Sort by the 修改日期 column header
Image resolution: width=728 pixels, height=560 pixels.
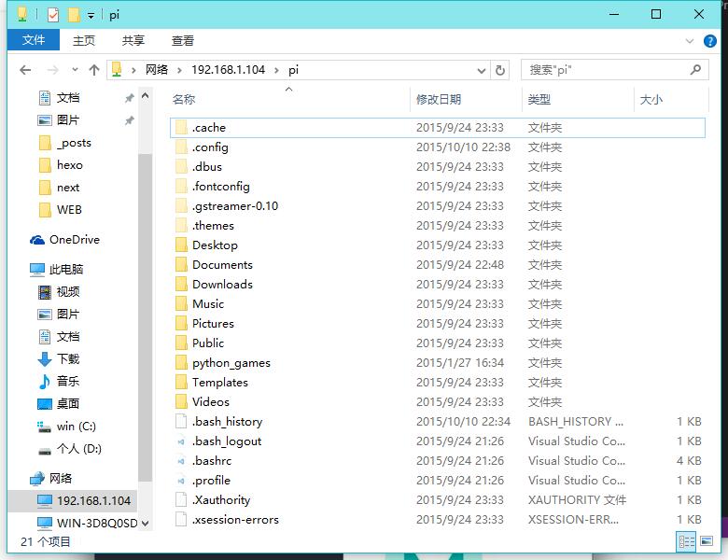(x=439, y=100)
